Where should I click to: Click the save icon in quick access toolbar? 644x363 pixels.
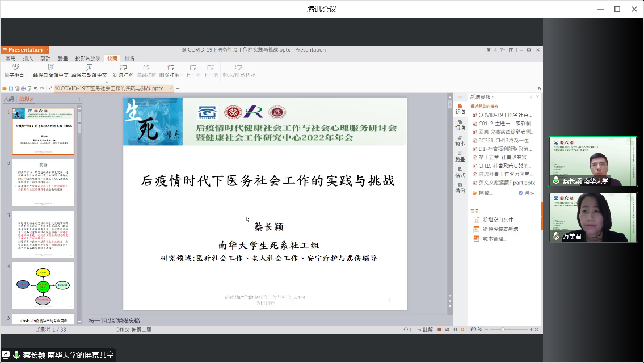(10, 88)
